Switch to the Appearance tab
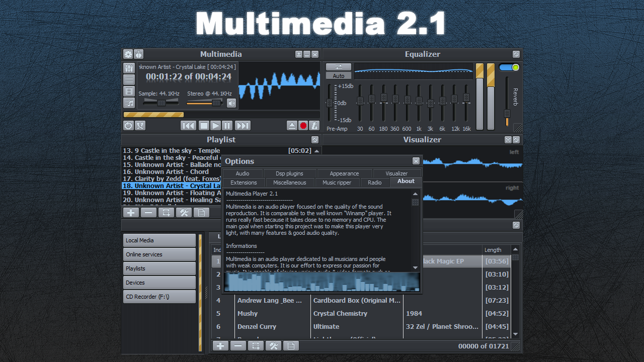Image resolution: width=644 pixels, height=362 pixels. (x=345, y=173)
